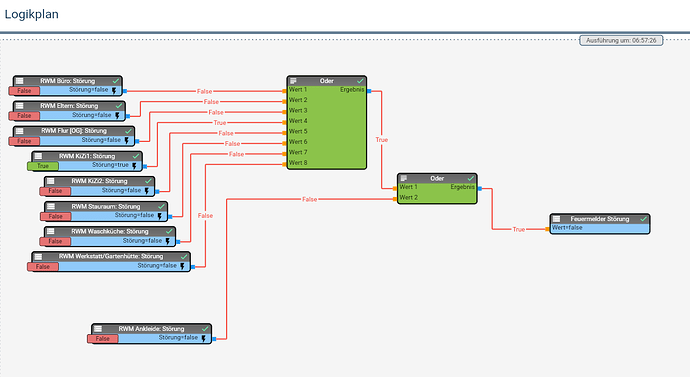Click the menu icon on the eight-input Oder block
690x377 pixels.
pos(294,81)
